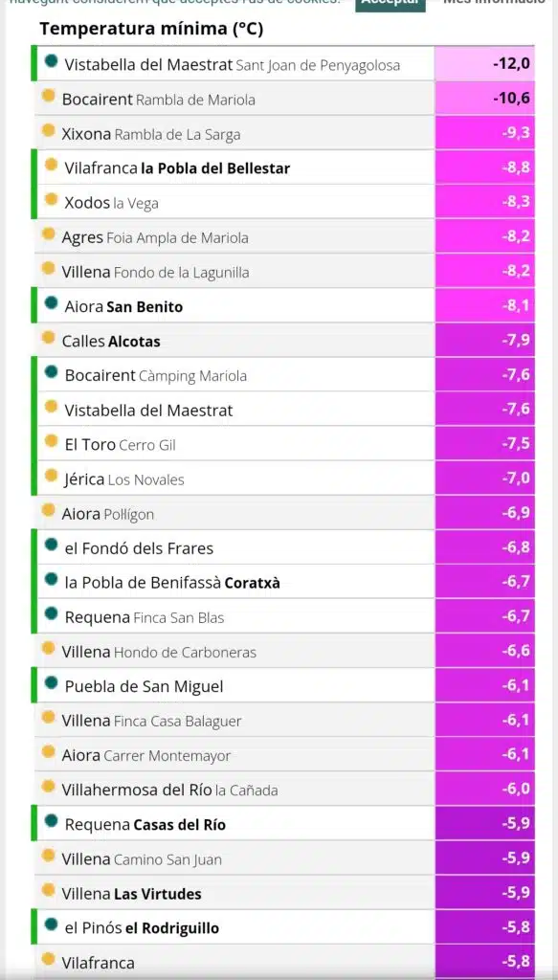Click the Temperatura mínima (°C) heading
The height and width of the screenshot is (980, 558).
coord(151,29)
